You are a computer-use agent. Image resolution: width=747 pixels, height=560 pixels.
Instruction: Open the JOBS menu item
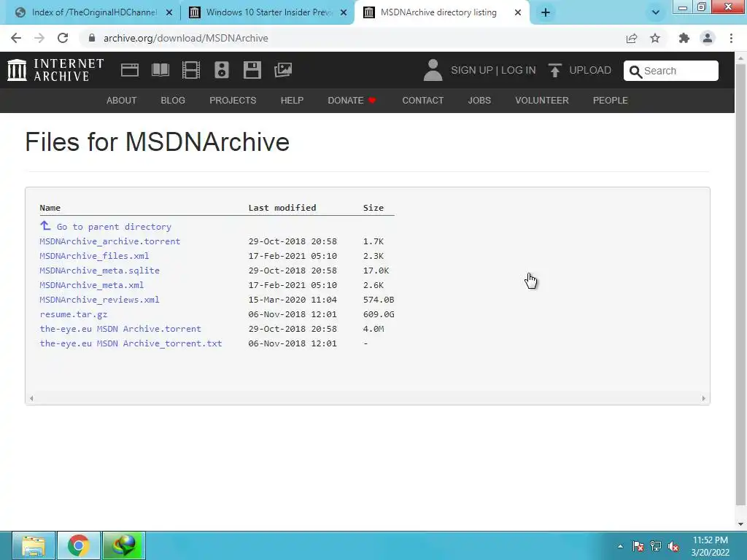(479, 101)
